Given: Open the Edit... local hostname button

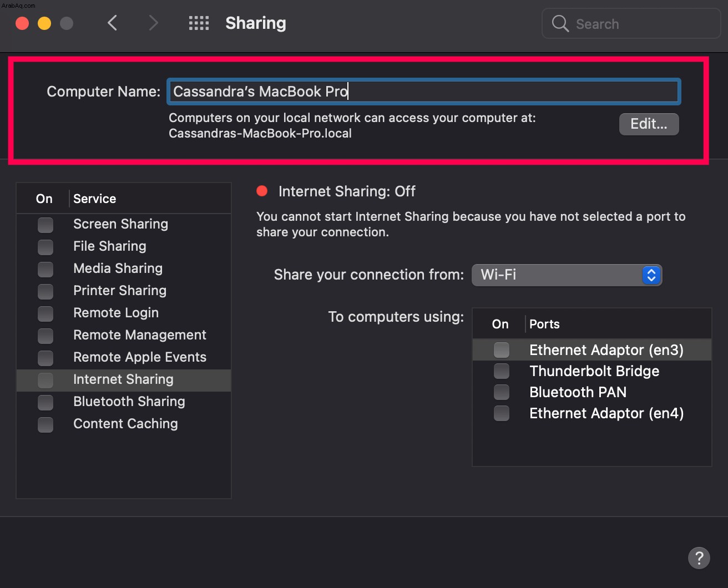Looking at the screenshot, I should 649,124.
